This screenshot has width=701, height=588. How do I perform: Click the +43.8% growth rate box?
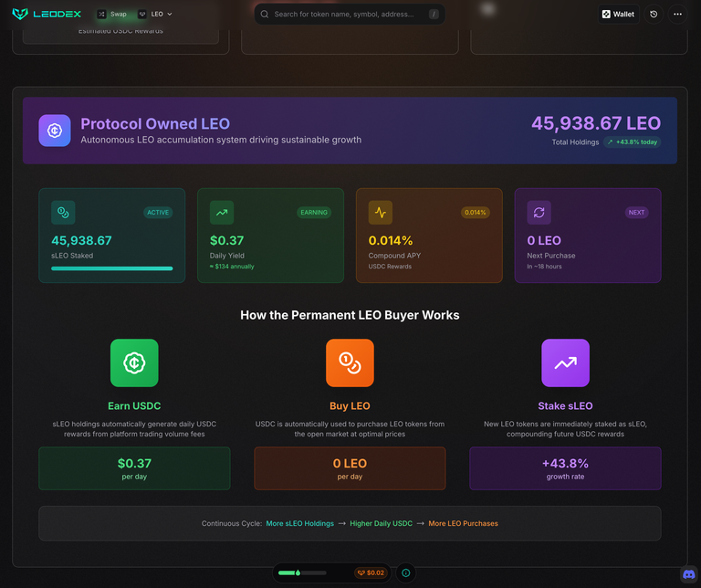(x=565, y=468)
